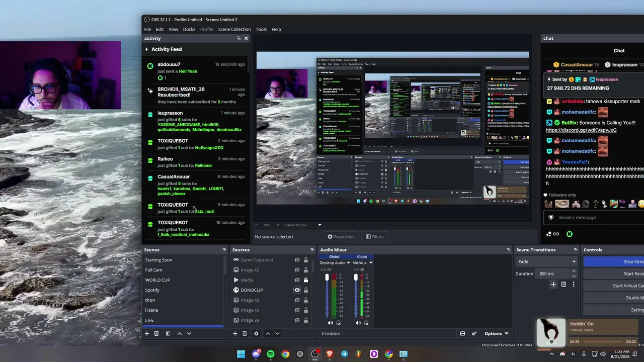The image size is (644, 362).
Task: Move the selected scene up
Action: tap(180, 333)
